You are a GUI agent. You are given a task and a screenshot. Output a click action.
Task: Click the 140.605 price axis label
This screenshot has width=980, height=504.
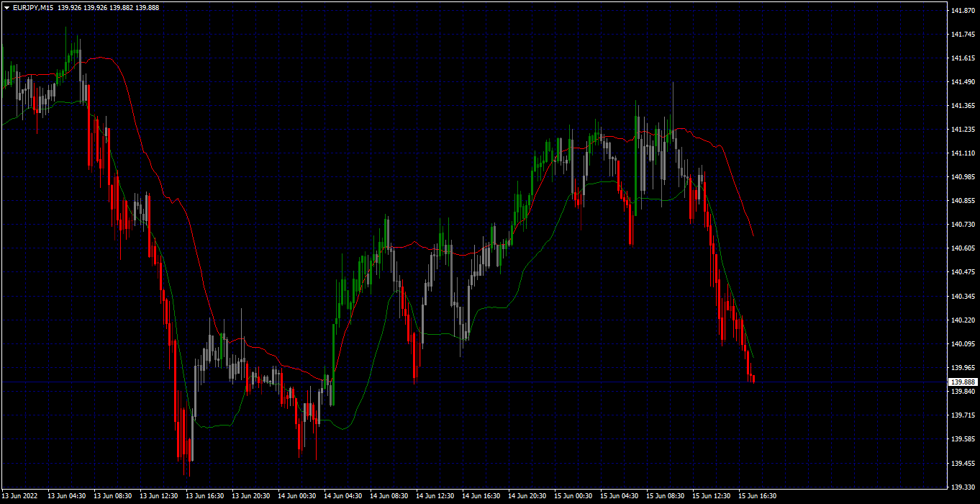(963, 248)
